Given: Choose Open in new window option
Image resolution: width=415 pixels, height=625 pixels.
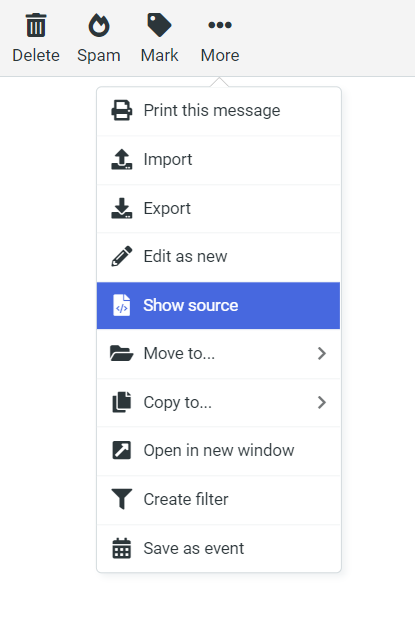Looking at the screenshot, I should pos(218,451).
